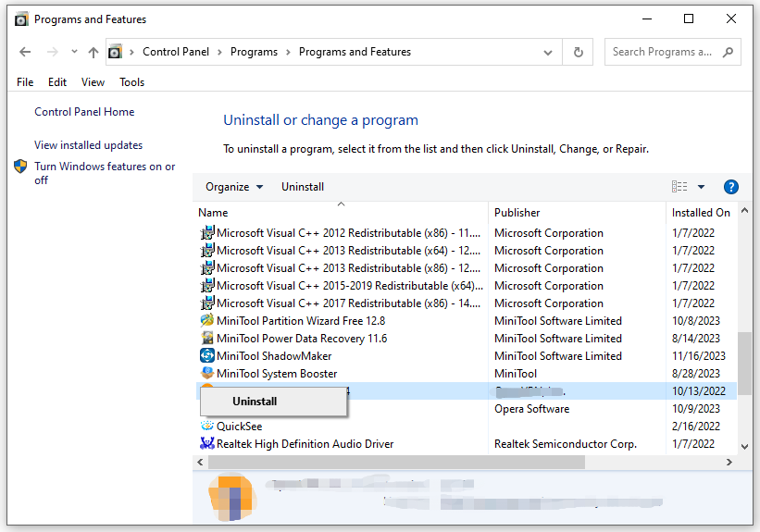Viewport: 760px width, 532px height.
Task: Click Uninstall in the toolbar
Action: (x=303, y=187)
